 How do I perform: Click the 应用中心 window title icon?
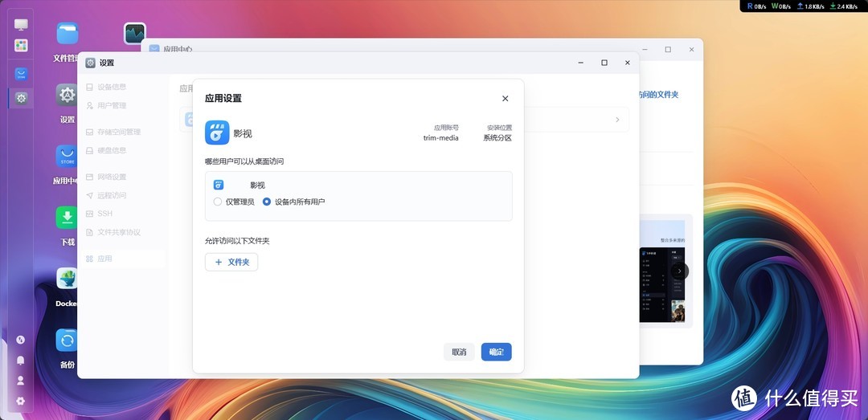point(154,49)
